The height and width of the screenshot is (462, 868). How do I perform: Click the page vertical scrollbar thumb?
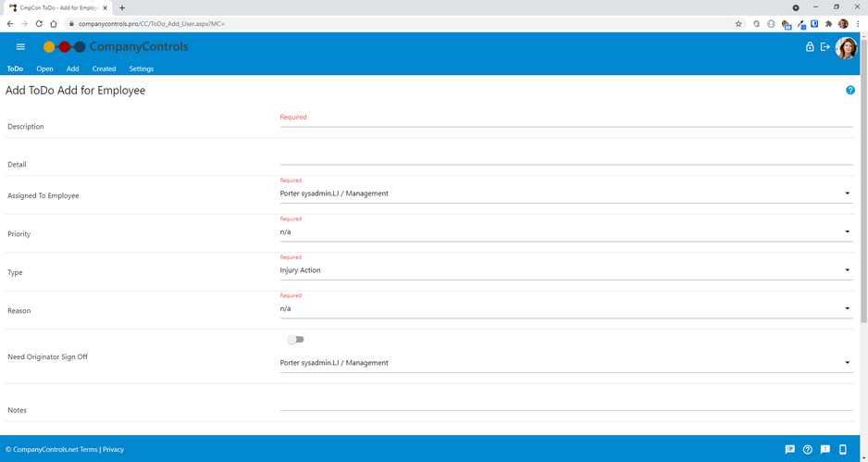863,180
